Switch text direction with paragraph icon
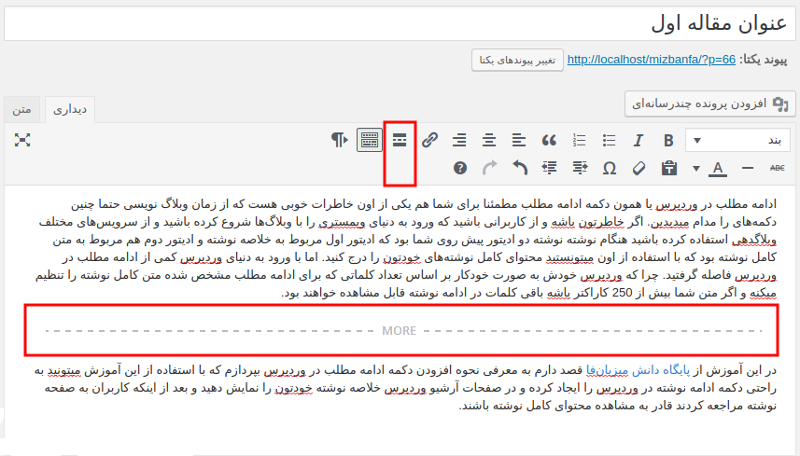The image size is (800, 456). 339,140
